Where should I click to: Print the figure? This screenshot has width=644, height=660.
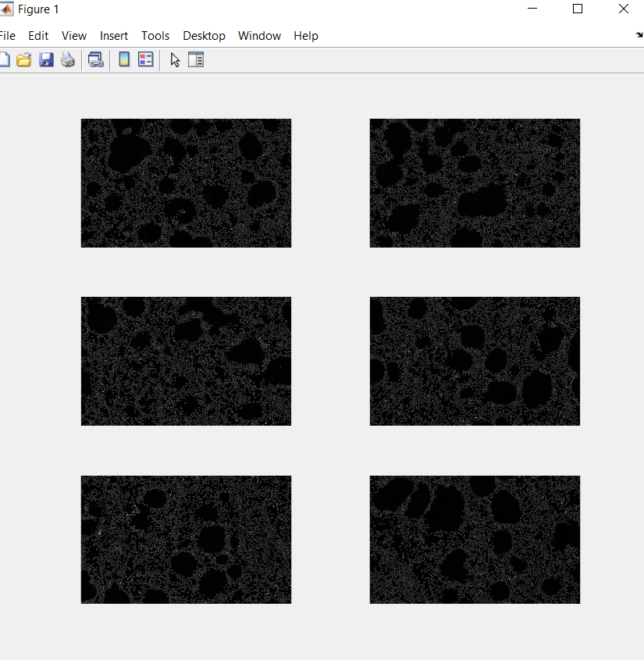point(67,59)
